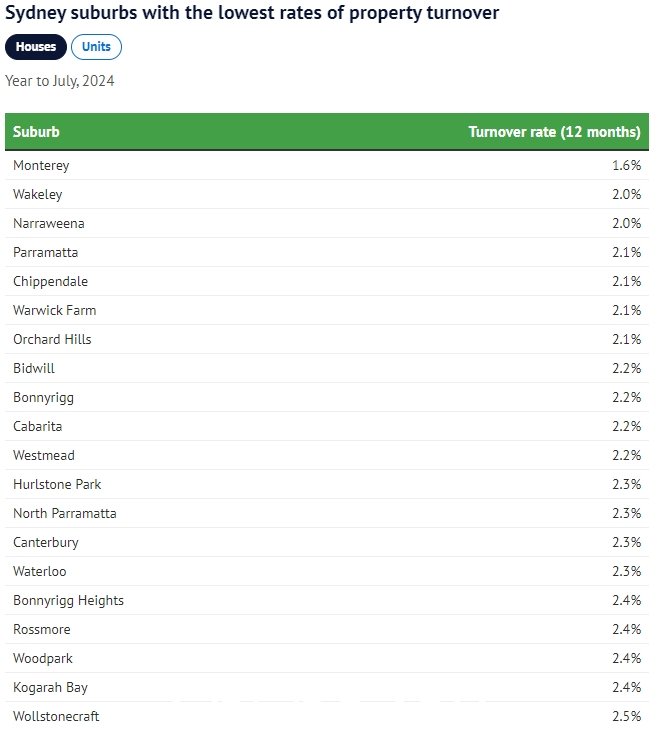
Task: Select Kogarah Bay suburb
Action: point(50,688)
